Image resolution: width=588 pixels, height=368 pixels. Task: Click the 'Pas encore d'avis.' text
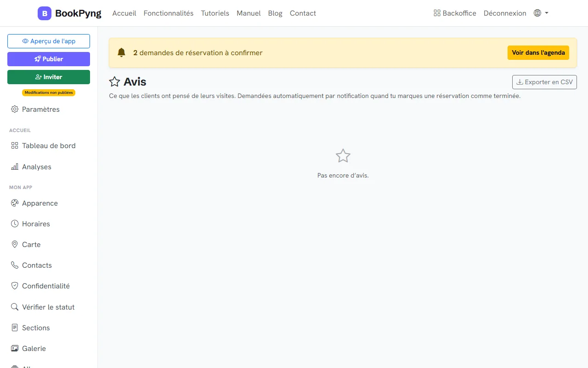(343, 175)
